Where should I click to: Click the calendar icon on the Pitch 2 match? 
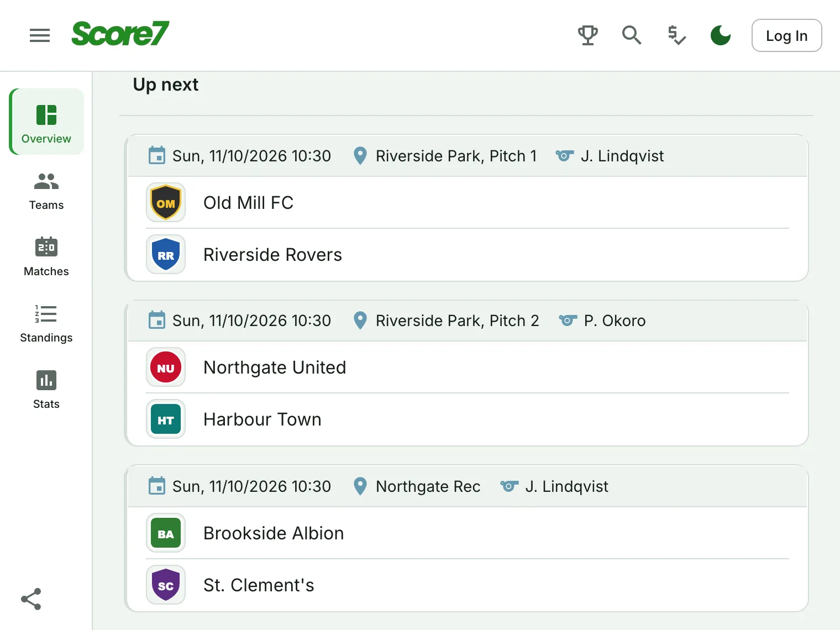157,320
